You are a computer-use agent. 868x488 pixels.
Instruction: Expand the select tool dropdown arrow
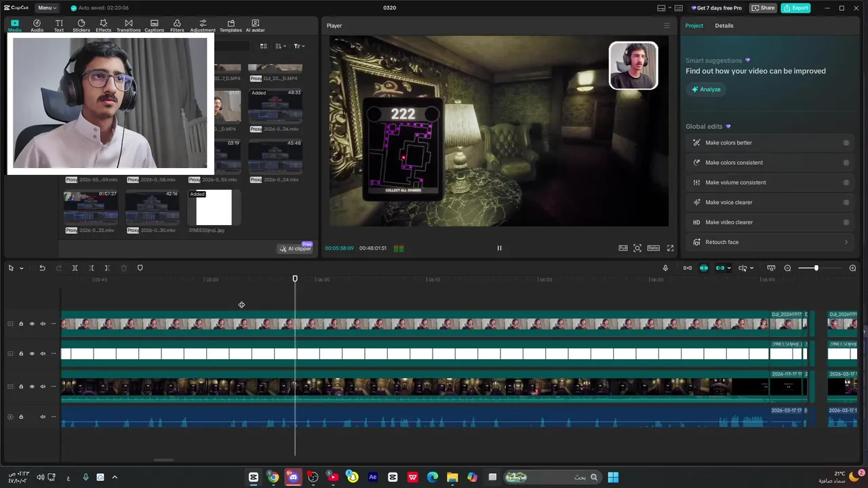(22, 268)
